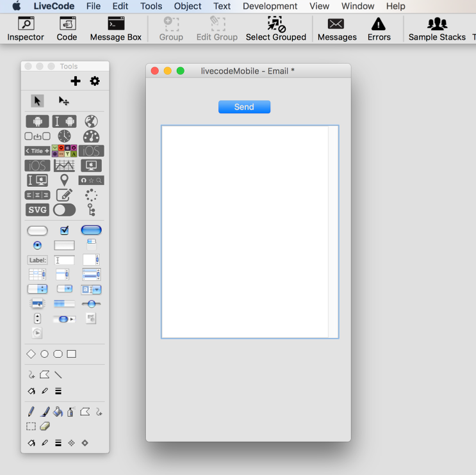Open the Messages window
The width and height of the screenshot is (476, 475).
(337, 29)
